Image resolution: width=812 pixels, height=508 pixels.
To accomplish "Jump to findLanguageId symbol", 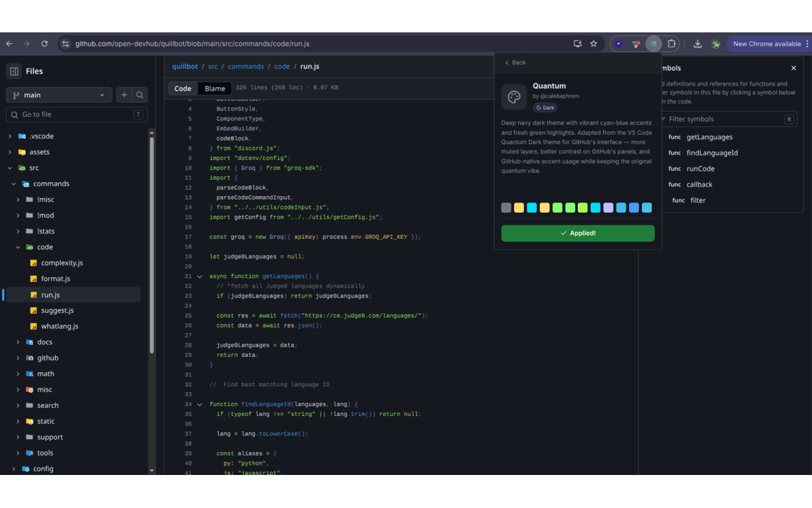I will point(712,153).
